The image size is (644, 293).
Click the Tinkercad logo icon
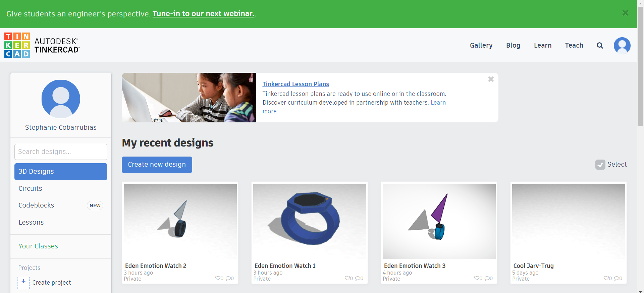[x=17, y=45]
